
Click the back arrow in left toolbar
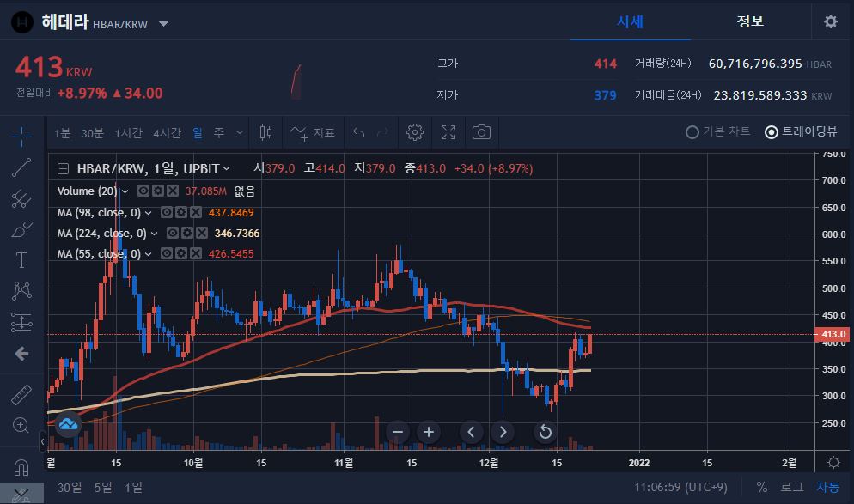21,354
